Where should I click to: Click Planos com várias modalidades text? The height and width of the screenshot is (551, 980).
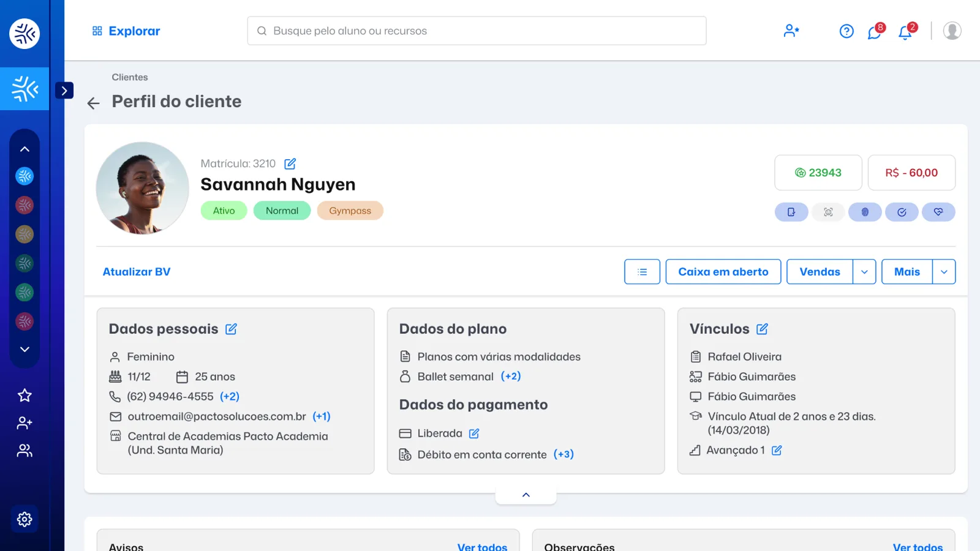(499, 357)
